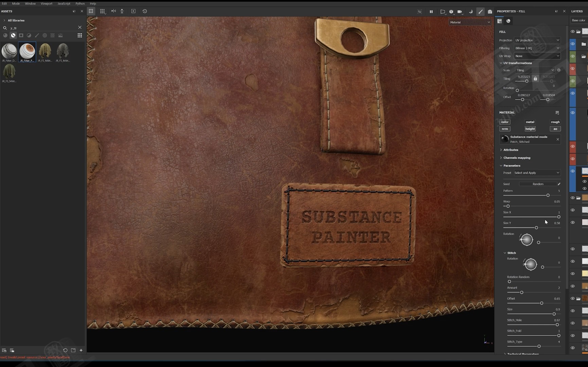Pause the viewport rendering
Viewport: 588px width, 367px height.
coord(431,12)
